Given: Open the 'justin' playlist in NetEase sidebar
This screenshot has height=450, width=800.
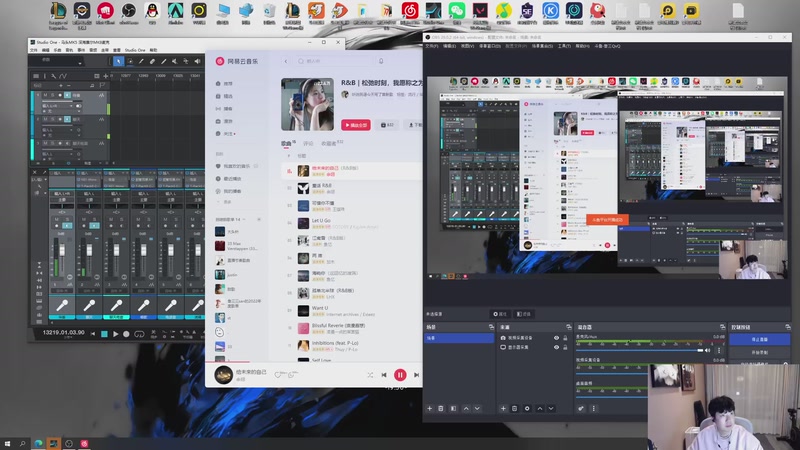Looking at the screenshot, I should click(x=232, y=275).
